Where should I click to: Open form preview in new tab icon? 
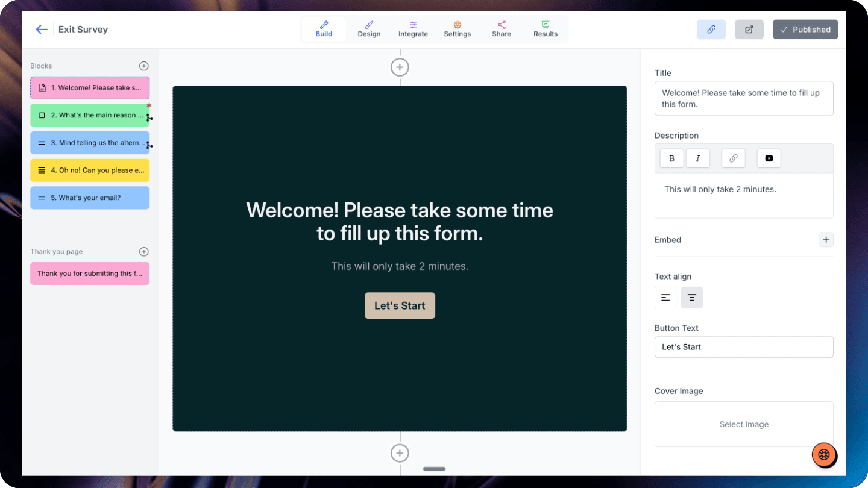749,30
